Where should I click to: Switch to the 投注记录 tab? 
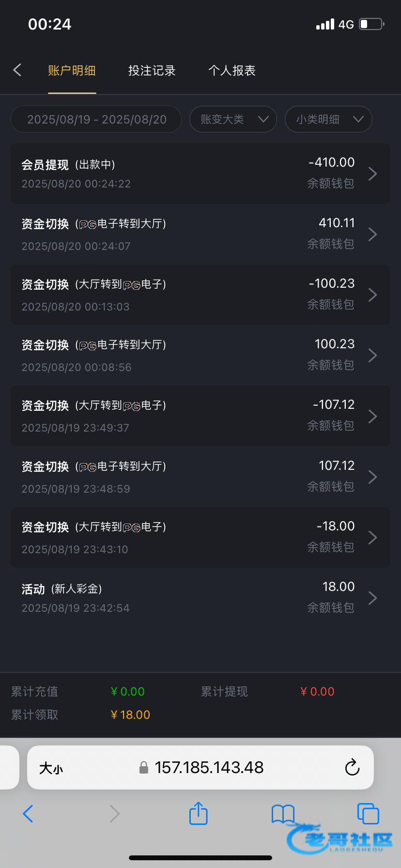(x=152, y=71)
